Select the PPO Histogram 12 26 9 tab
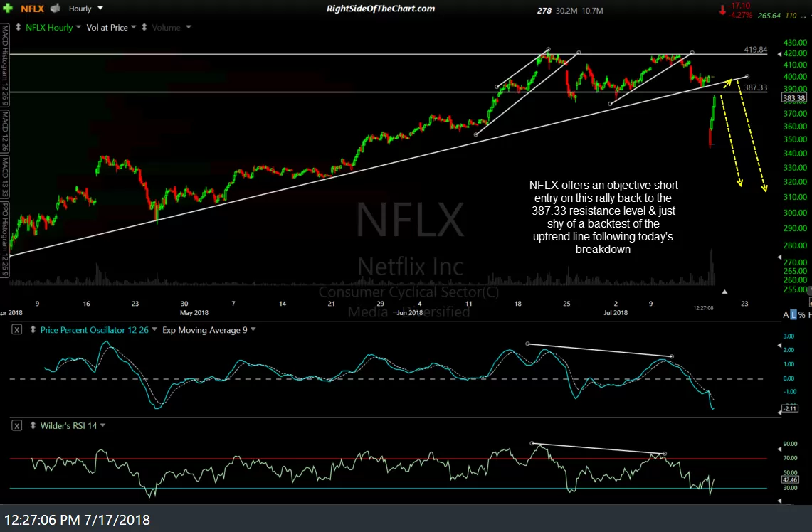Image resolution: width=812 pixels, height=532 pixels. (x=5, y=238)
